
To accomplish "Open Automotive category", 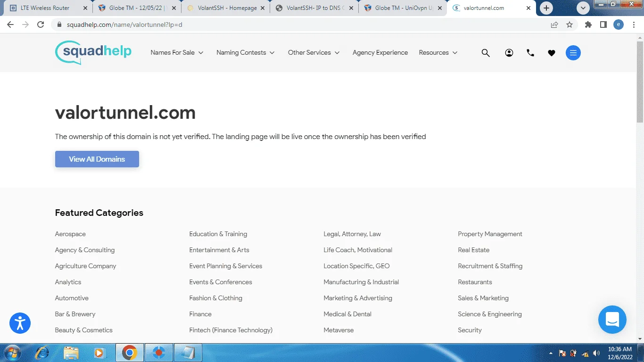I will coord(72,298).
